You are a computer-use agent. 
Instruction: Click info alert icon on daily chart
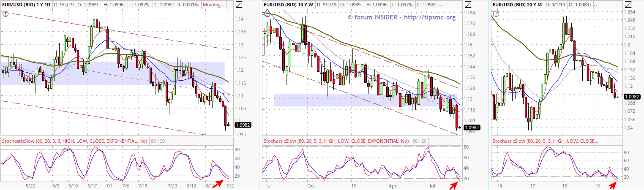click(x=5, y=14)
